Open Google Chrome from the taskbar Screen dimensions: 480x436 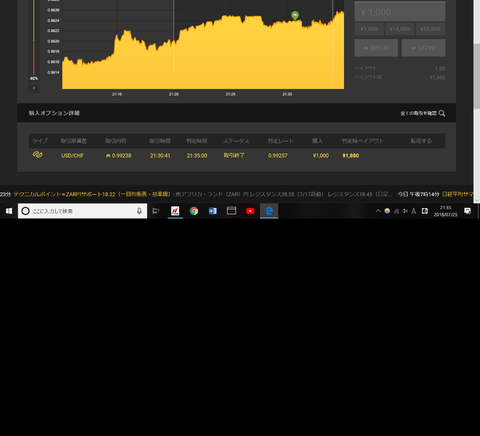(194, 211)
